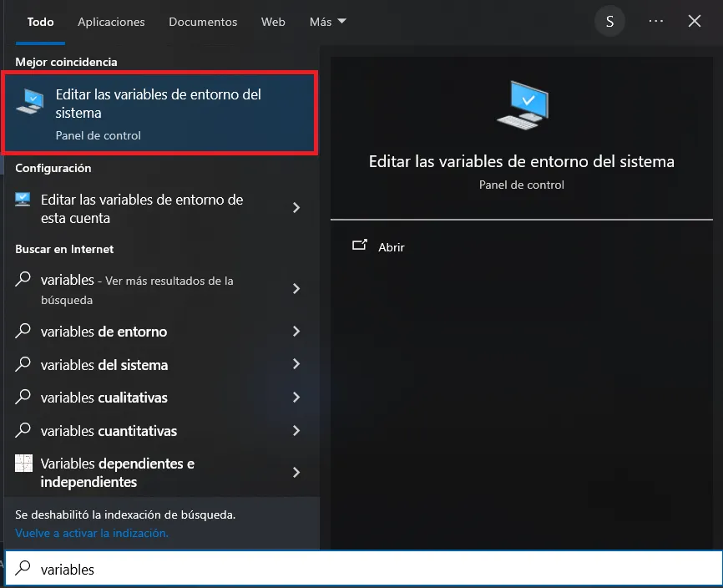Switch to the Documentos tab
723x588 pixels.
(203, 22)
